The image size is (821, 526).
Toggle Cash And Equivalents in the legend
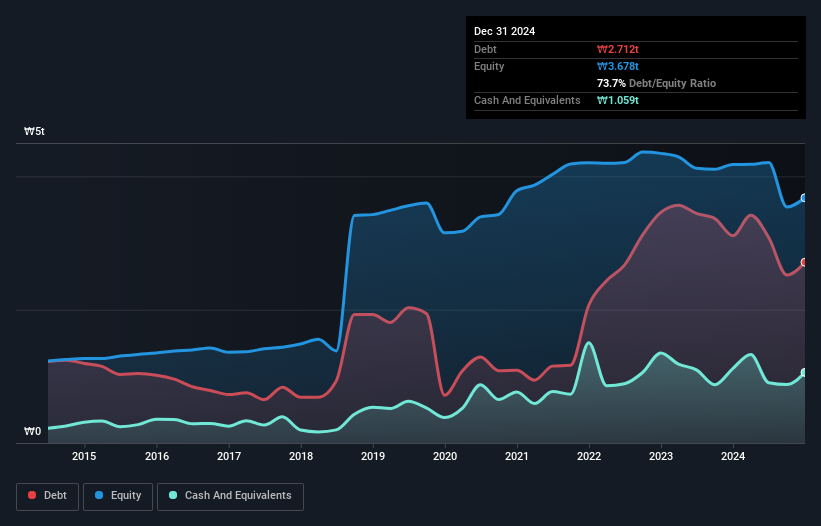[x=230, y=496]
